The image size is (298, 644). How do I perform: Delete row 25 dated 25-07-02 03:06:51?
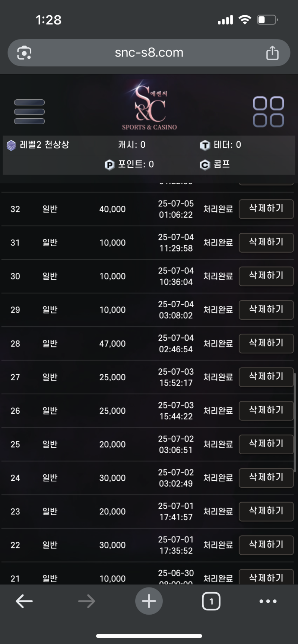click(x=266, y=444)
